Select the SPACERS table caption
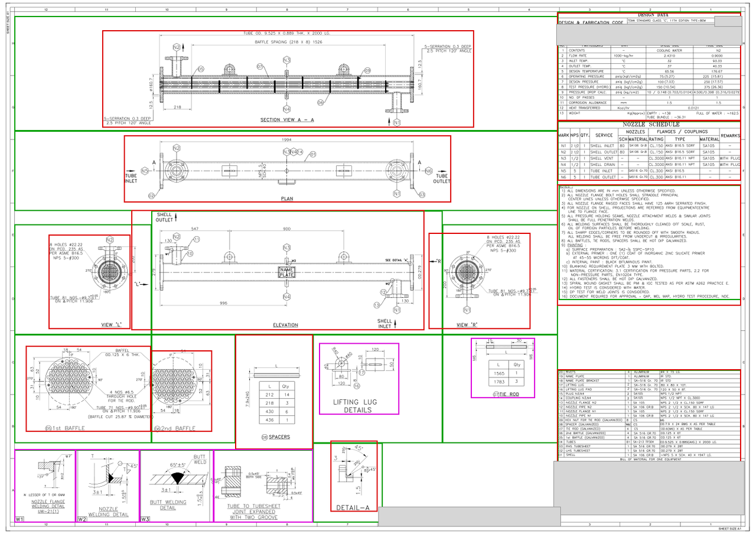 pos(276,437)
